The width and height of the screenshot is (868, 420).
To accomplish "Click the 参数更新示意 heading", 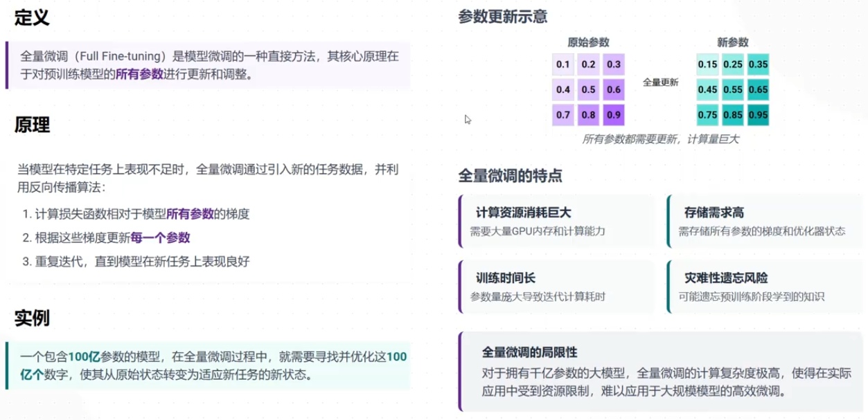I will click(502, 17).
